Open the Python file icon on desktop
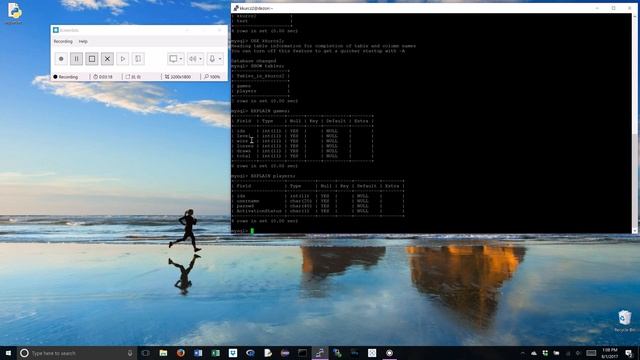The height and width of the screenshot is (360, 640). [14, 13]
